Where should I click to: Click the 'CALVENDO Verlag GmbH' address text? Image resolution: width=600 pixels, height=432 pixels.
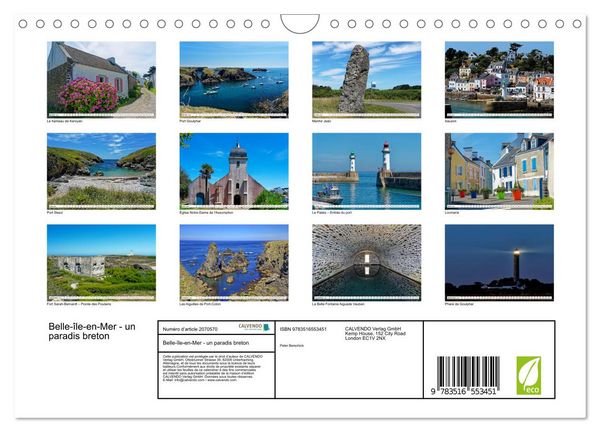click(x=375, y=334)
